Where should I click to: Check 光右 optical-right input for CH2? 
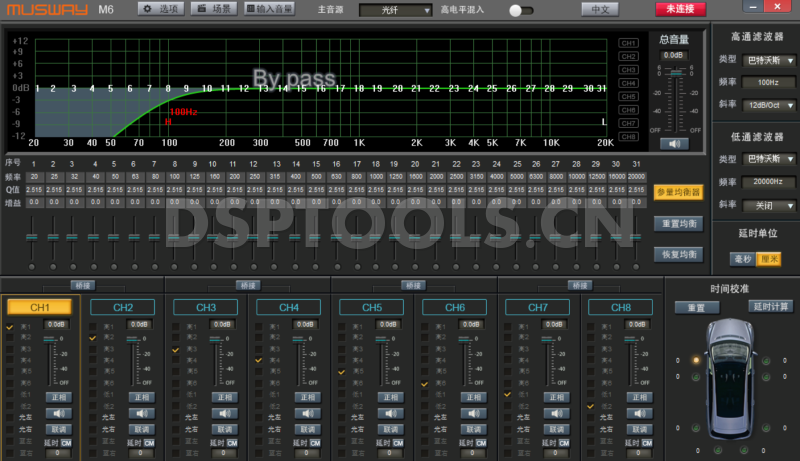point(92,429)
